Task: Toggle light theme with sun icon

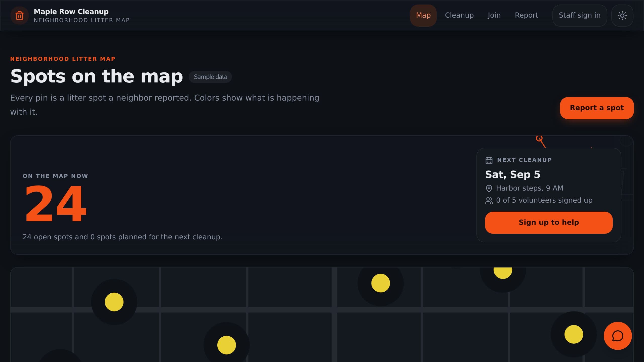Action: 622,16
